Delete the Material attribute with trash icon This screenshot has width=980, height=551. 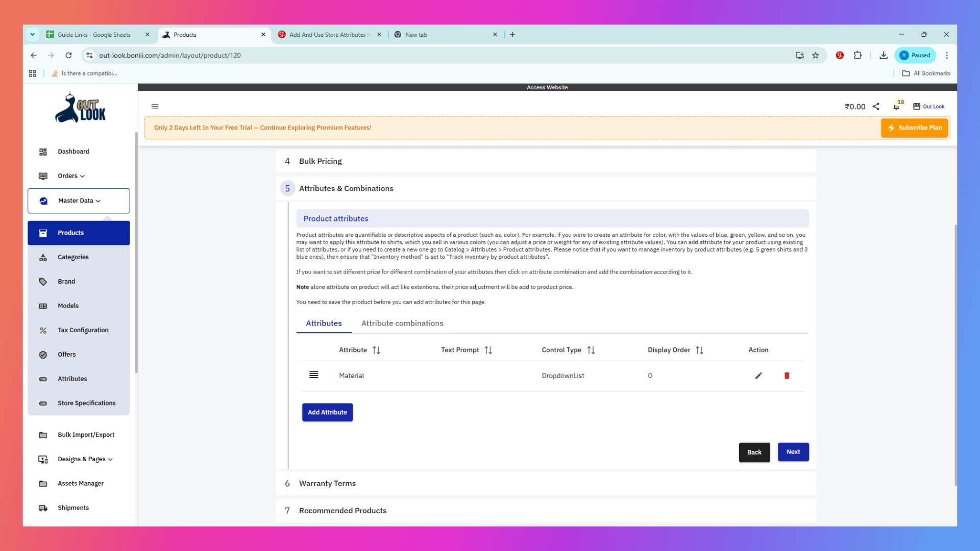tap(786, 375)
